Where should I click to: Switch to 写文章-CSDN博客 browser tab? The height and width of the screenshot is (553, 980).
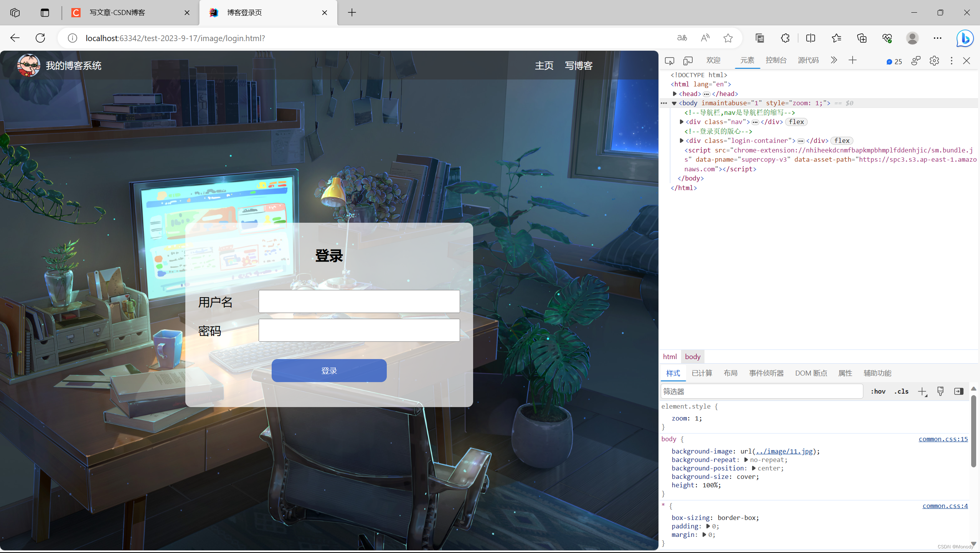pos(130,13)
